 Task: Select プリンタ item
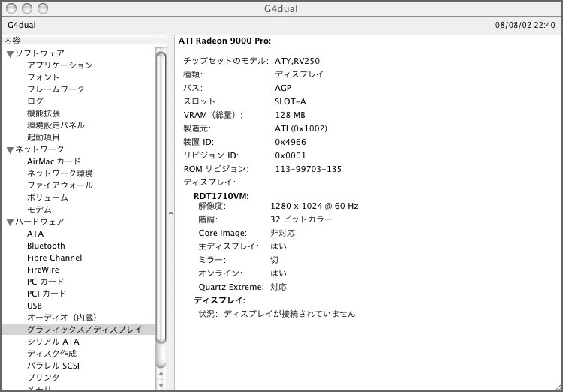pyautogui.click(x=43, y=378)
